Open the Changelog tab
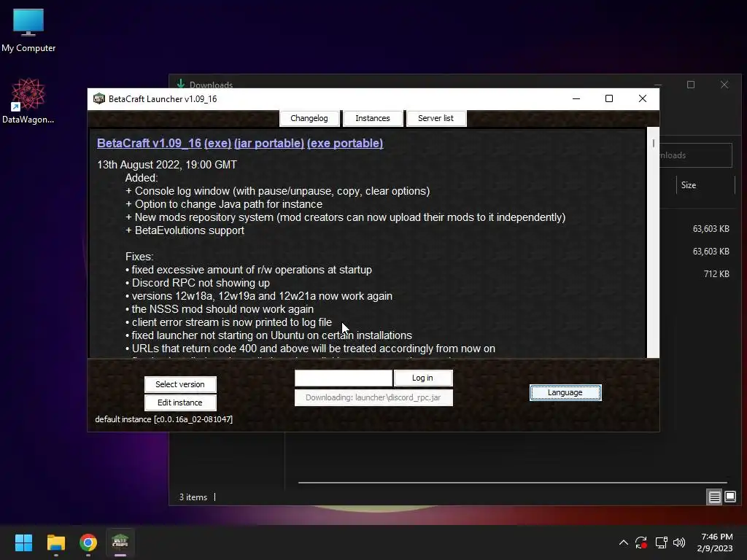 click(x=309, y=118)
